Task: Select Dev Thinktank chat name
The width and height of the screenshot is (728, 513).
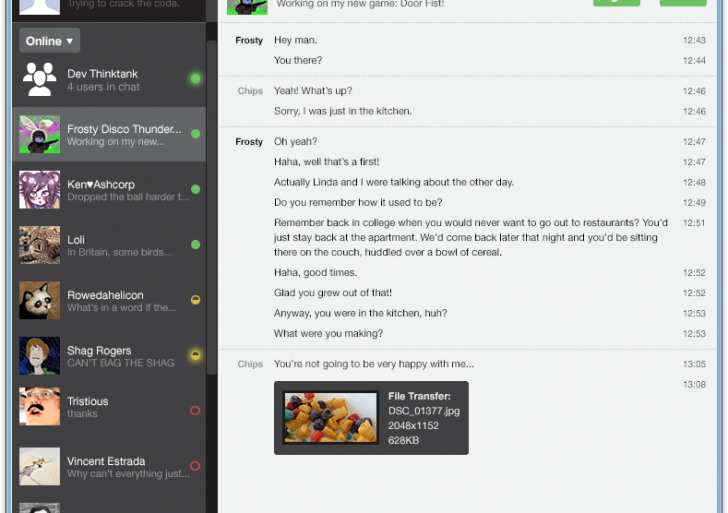Action: [102, 74]
